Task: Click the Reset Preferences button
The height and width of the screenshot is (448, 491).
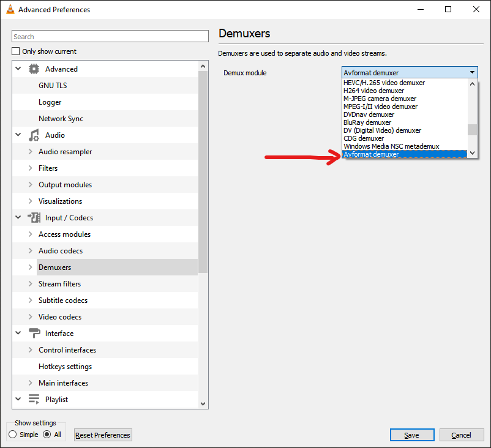Action: [103, 435]
